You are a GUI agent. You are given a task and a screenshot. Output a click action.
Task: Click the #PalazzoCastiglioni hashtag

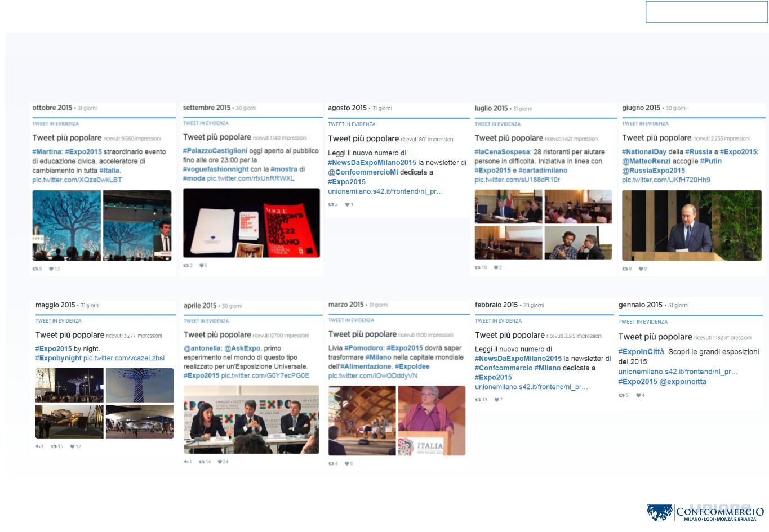point(215,151)
